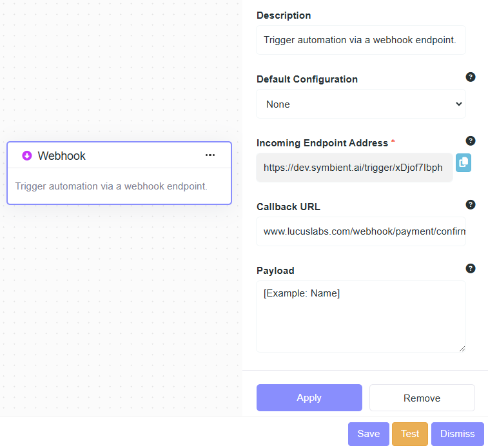The height and width of the screenshot is (448, 488).
Task: Select the Webhook node title
Action: coord(61,156)
